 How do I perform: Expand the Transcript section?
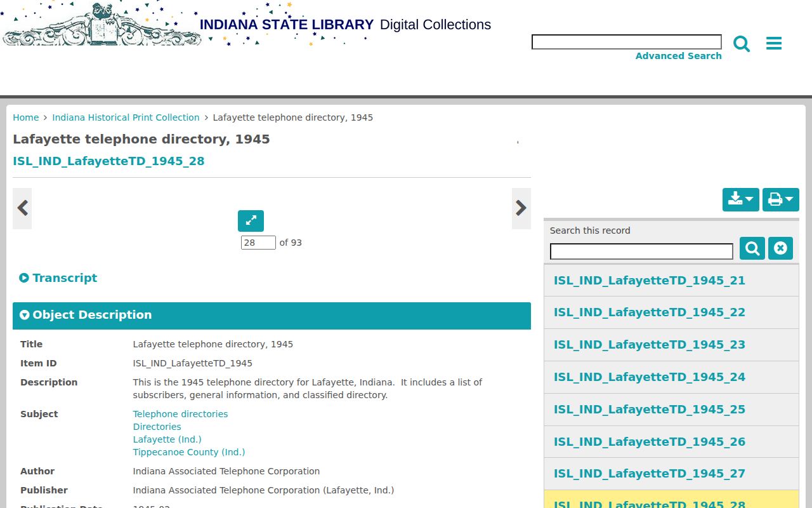click(x=58, y=278)
